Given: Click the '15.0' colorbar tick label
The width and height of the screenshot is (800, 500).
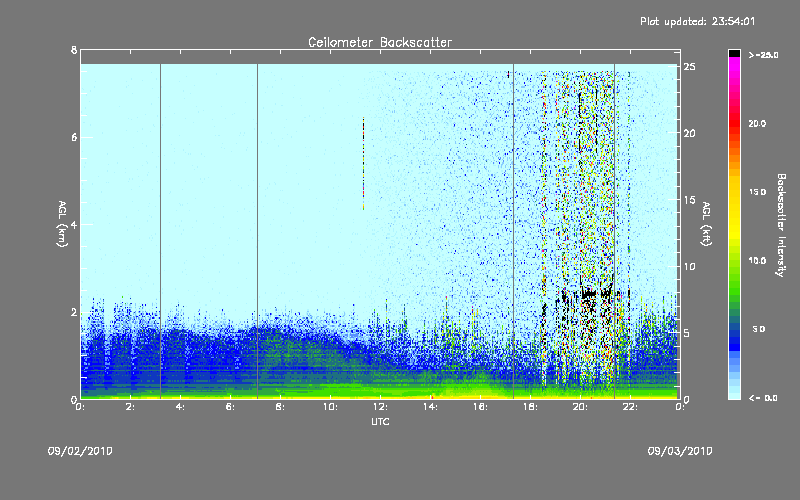Looking at the screenshot, I should click(757, 192).
